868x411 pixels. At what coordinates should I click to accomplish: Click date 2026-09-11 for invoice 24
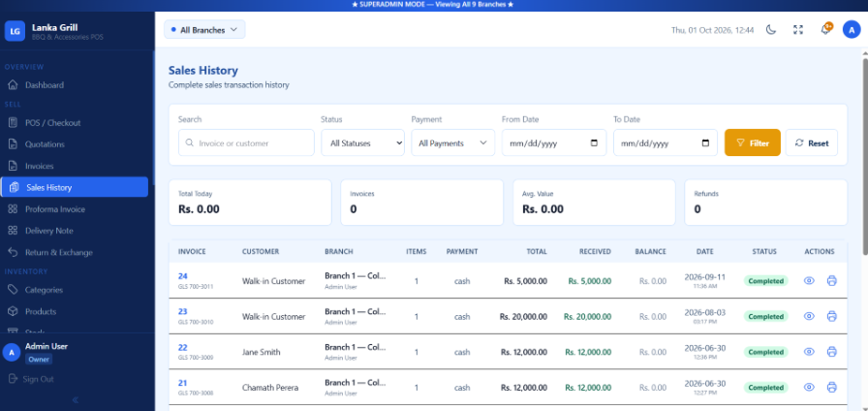point(704,277)
